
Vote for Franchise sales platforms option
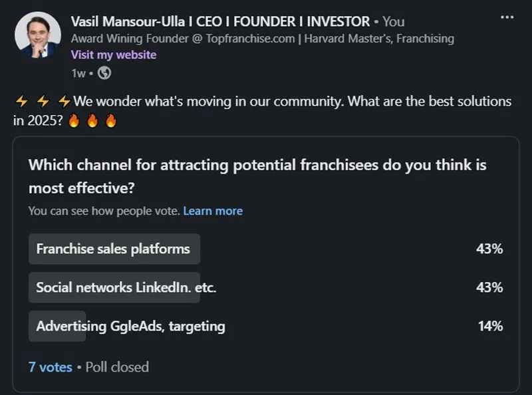point(114,249)
